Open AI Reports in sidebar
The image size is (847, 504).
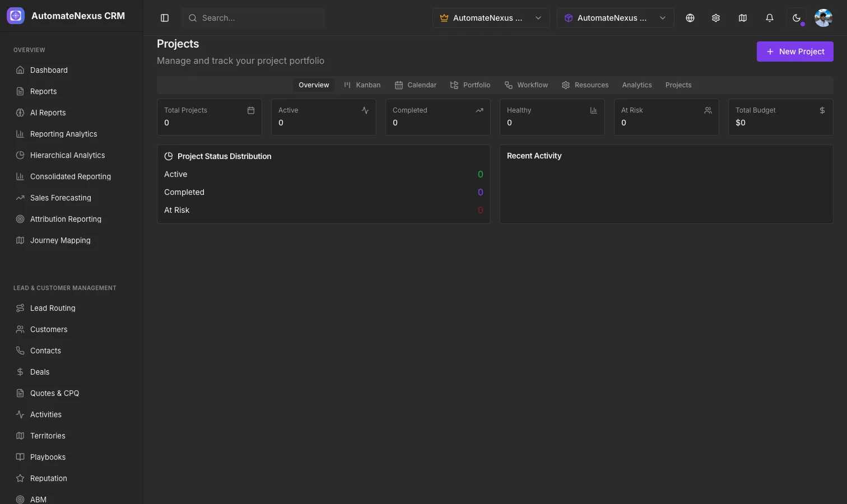click(72, 113)
